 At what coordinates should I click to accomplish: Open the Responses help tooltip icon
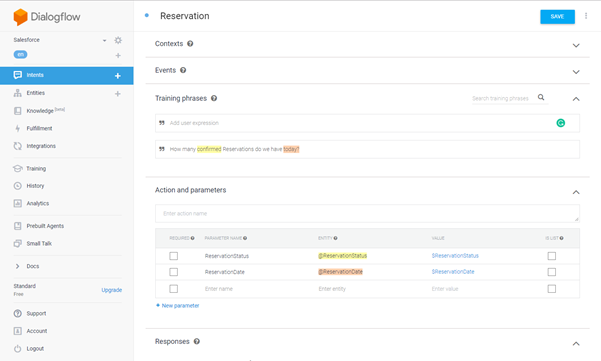(197, 341)
